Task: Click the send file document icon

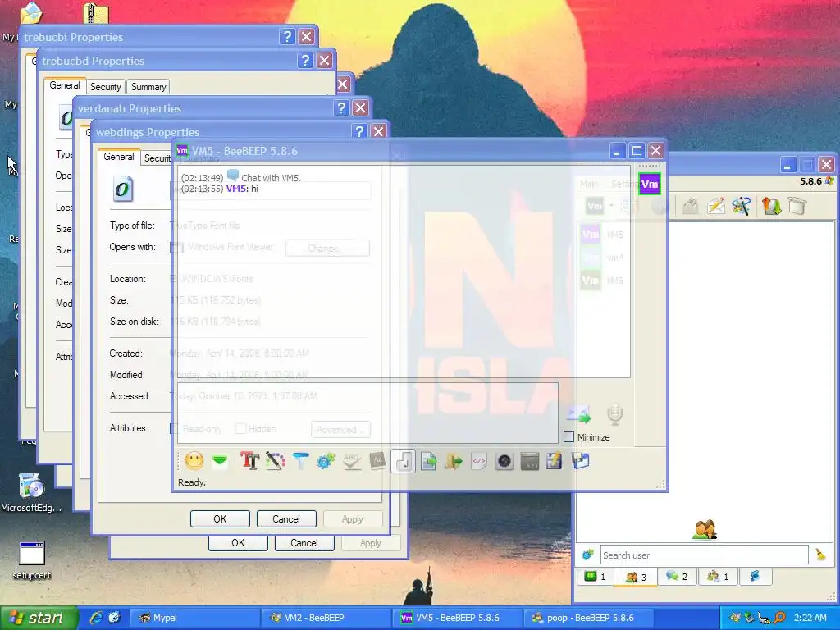Action: [x=428, y=461]
